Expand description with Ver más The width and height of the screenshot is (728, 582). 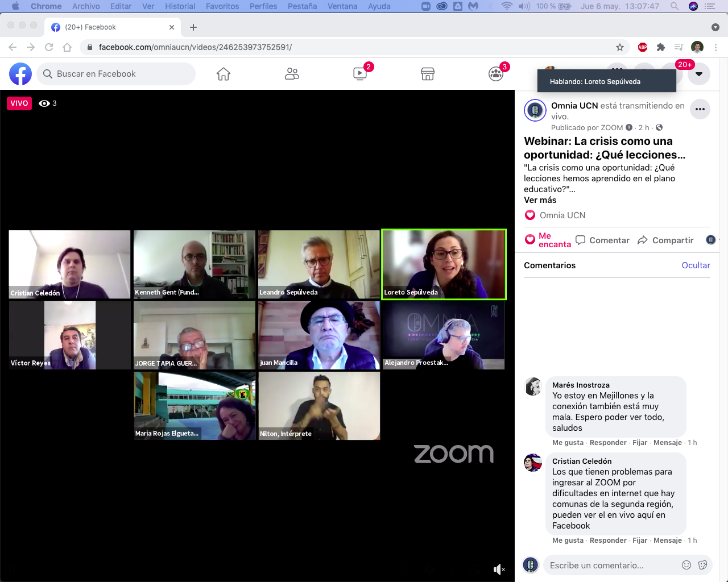540,200
